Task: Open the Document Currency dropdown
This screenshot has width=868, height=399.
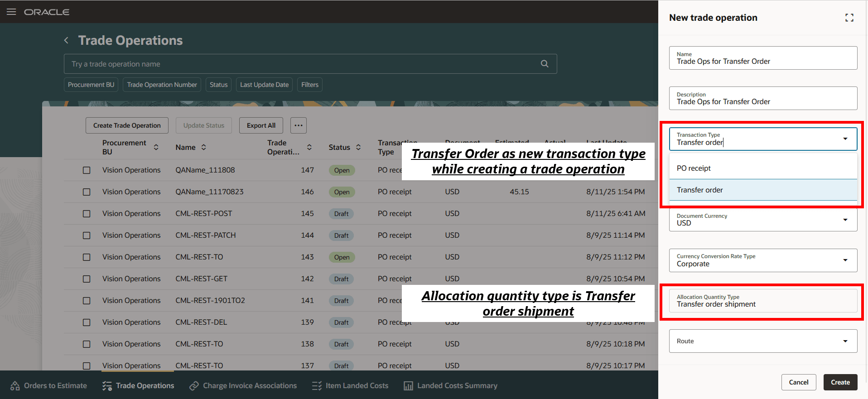Action: click(x=845, y=220)
